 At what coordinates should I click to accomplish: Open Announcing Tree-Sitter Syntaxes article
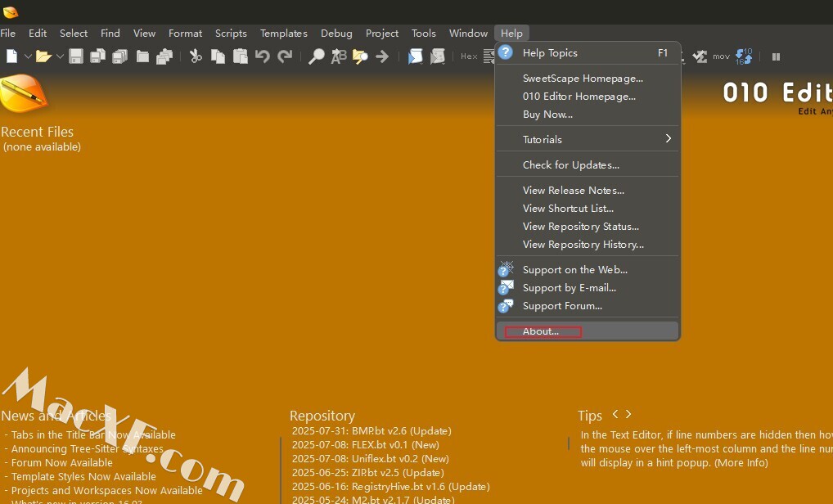88,448
